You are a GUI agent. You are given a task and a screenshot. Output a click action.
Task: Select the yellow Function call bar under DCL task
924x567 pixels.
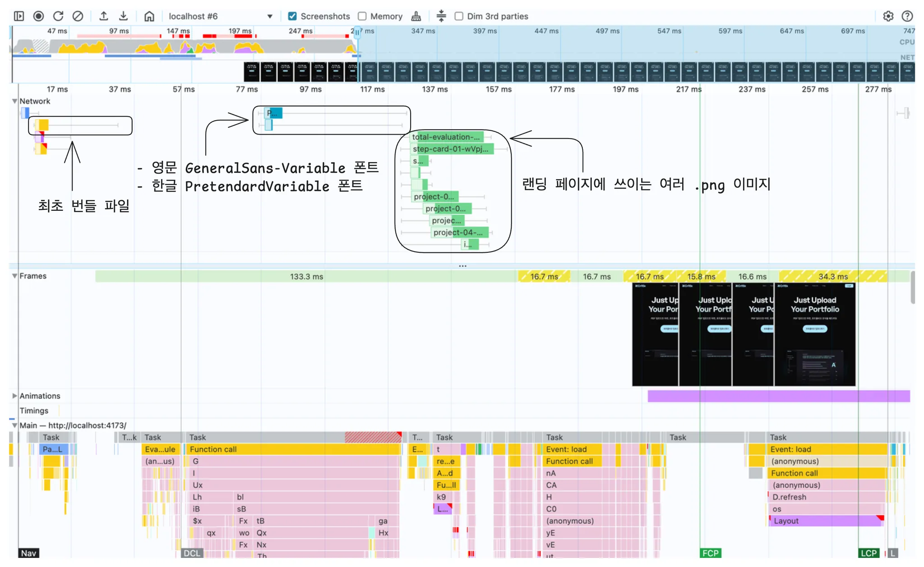pos(293,449)
